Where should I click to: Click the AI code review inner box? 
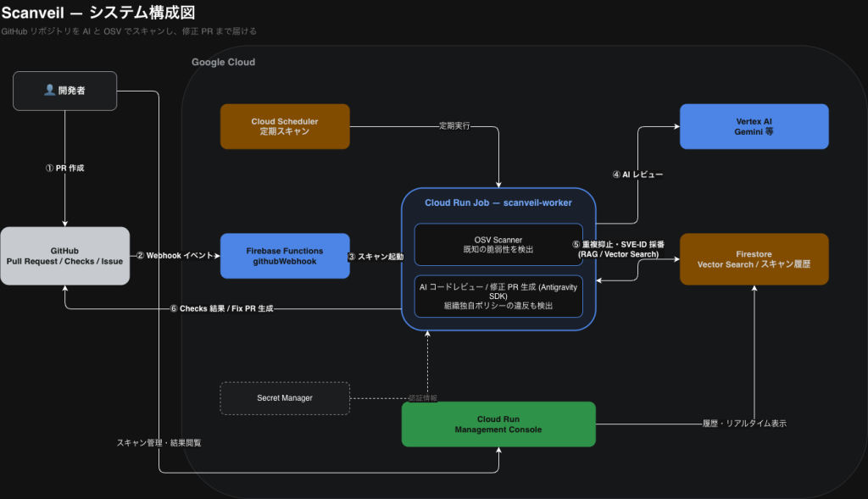(498, 297)
